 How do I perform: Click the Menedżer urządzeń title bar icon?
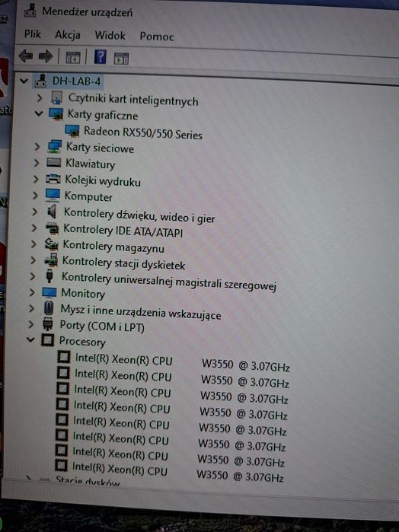30,11
